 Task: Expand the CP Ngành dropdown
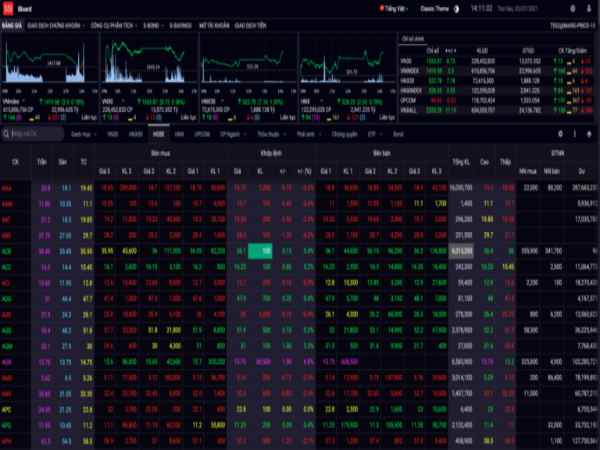235,132
